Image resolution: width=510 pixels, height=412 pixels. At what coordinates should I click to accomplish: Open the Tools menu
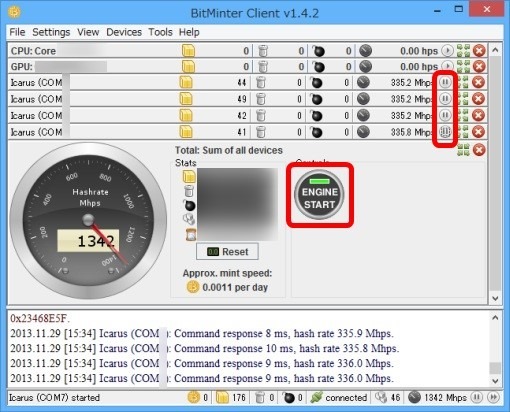[x=160, y=32]
